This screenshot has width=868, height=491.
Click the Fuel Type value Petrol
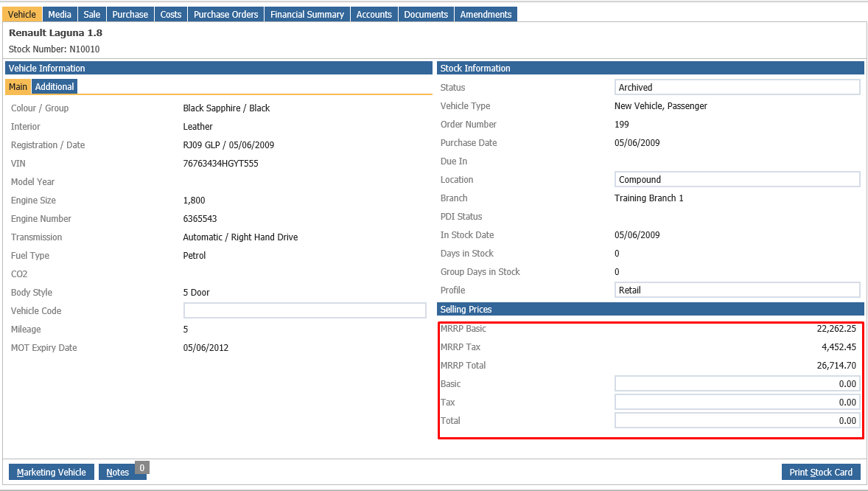click(195, 256)
